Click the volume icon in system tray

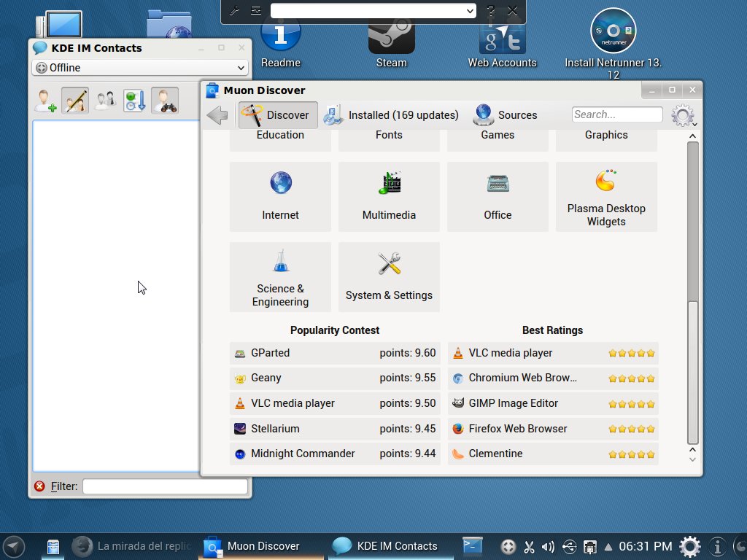click(549, 546)
